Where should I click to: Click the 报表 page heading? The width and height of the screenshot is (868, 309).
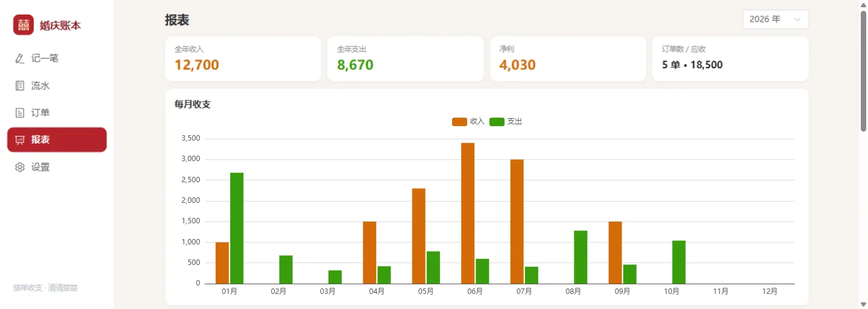point(177,20)
